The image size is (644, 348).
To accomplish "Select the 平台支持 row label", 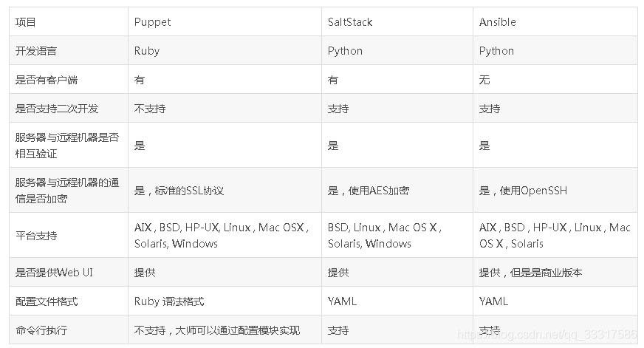I will pos(69,236).
